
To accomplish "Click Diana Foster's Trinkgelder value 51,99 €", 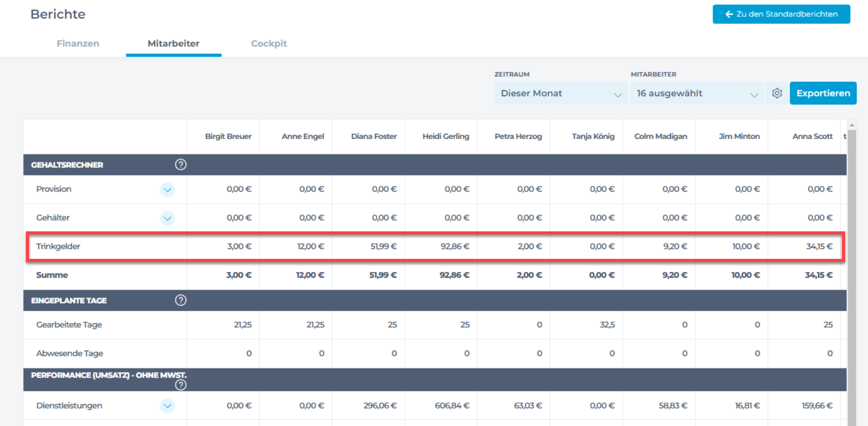I will point(383,246).
